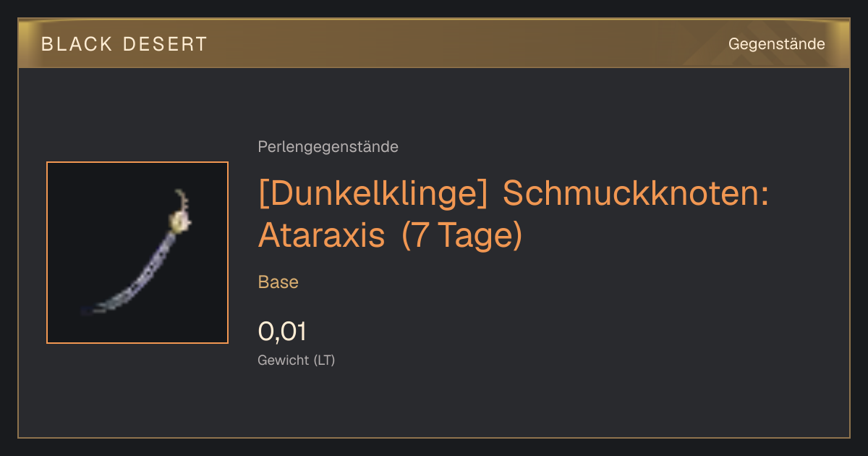
Task: Open the Schmuckknoten item icon thumbnail
Action: 137,253
